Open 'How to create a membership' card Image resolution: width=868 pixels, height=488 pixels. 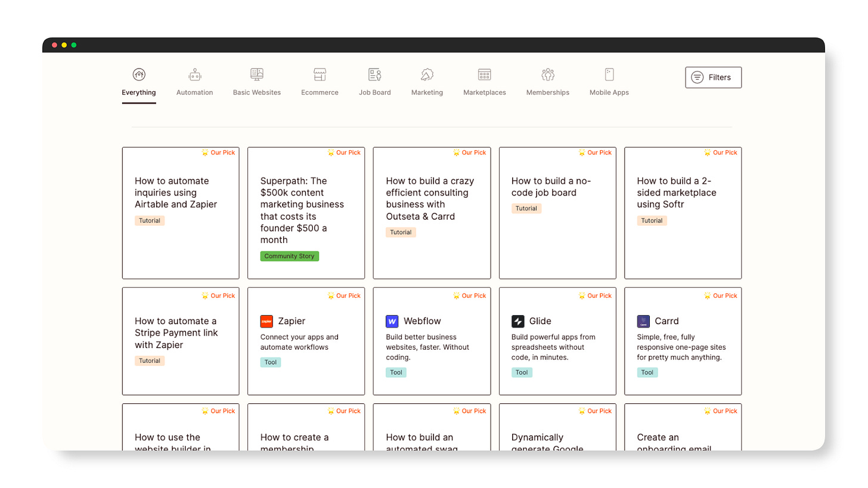coord(306,427)
